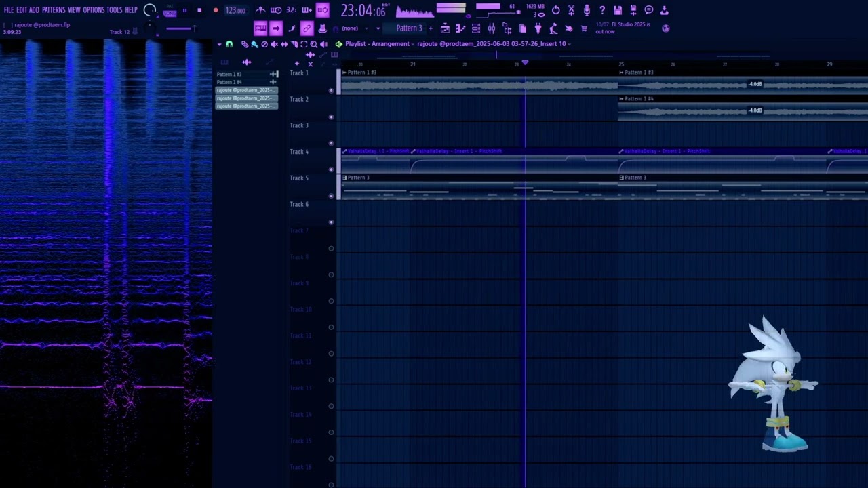Save project with floppy disk icon
Image resolution: width=868 pixels, height=488 pixels.
[618, 10]
